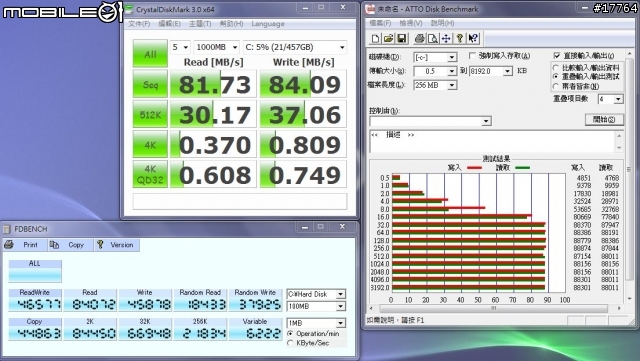Click CrystalDiskMark comment text field

tap(240, 201)
